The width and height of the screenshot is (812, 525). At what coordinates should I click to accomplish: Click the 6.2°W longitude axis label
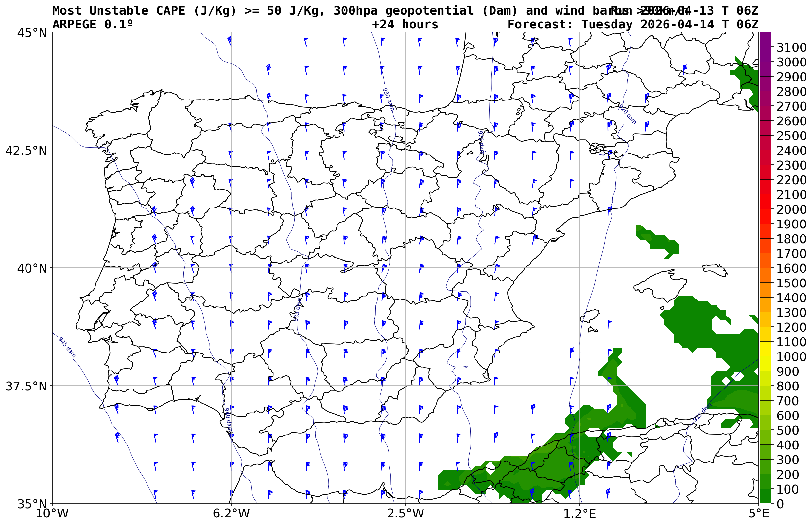(x=231, y=513)
